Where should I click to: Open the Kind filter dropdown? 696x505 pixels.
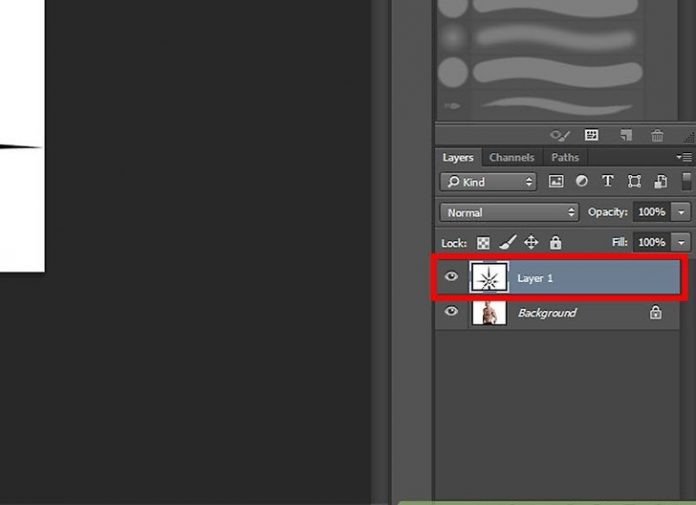click(x=488, y=182)
